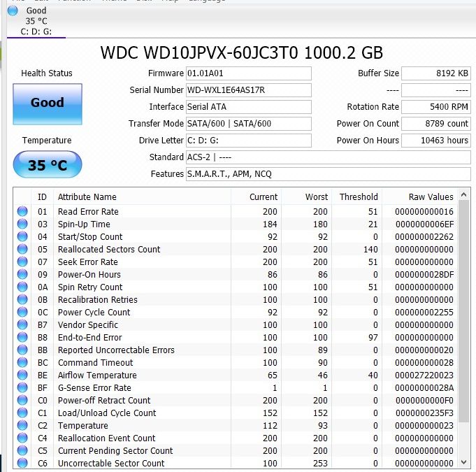Screen dimensions: 476x472
Task: Click the Current column header
Action: [x=257, y=196]
